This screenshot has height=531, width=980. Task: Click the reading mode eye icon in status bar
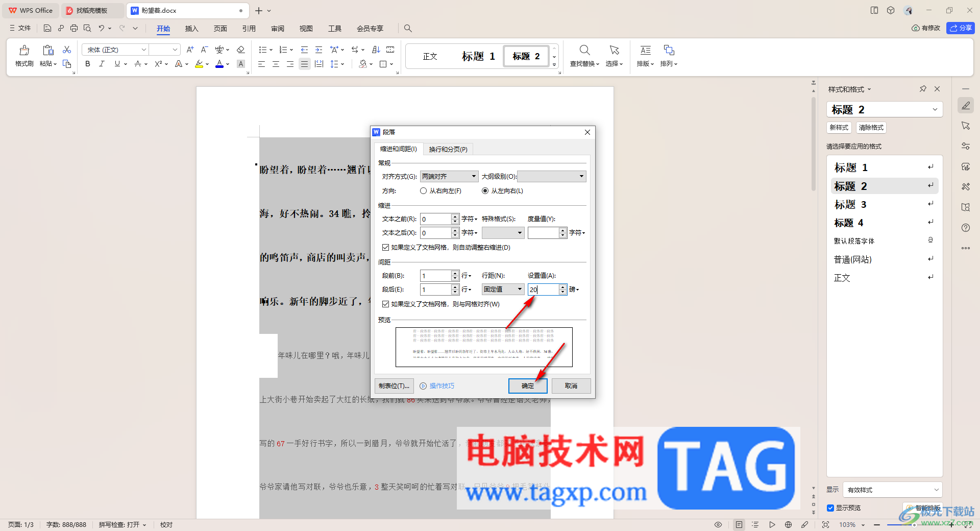click(718, 524)
